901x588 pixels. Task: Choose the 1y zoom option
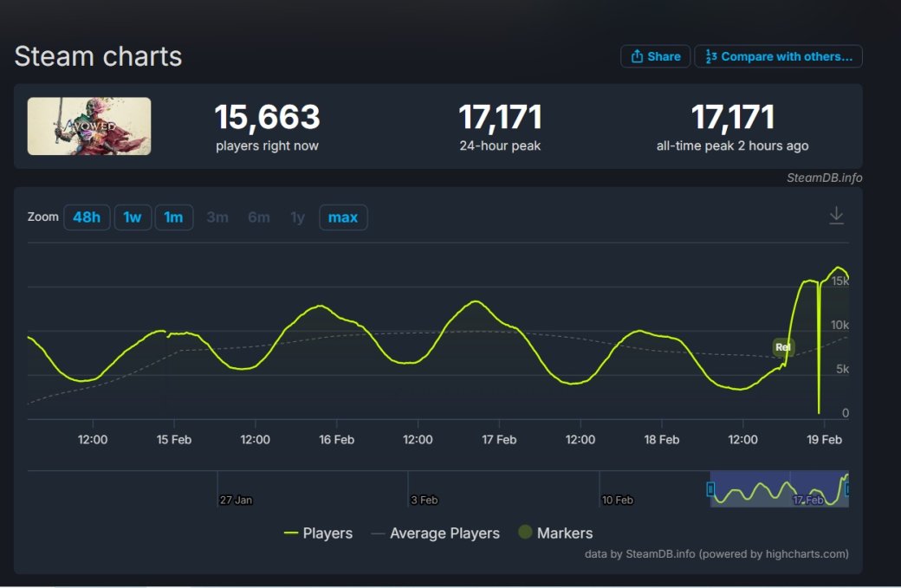298,217
